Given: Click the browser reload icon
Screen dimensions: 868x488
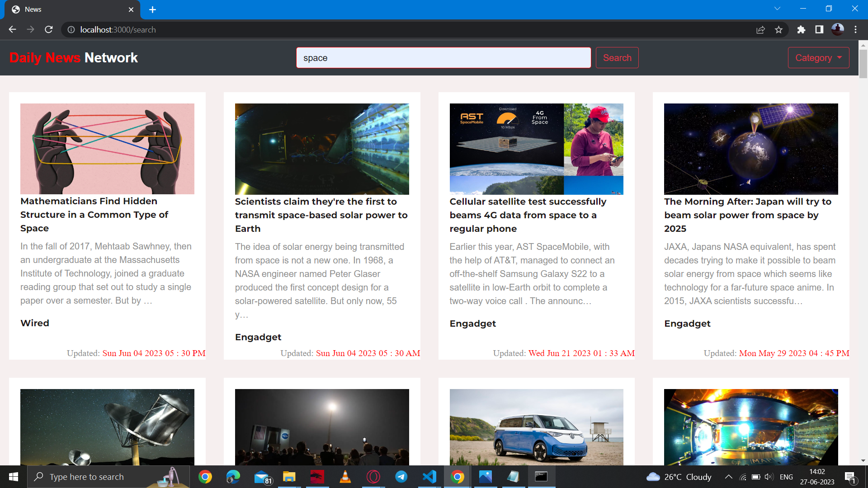Looking at the screenshot, I should click(49, 29).
